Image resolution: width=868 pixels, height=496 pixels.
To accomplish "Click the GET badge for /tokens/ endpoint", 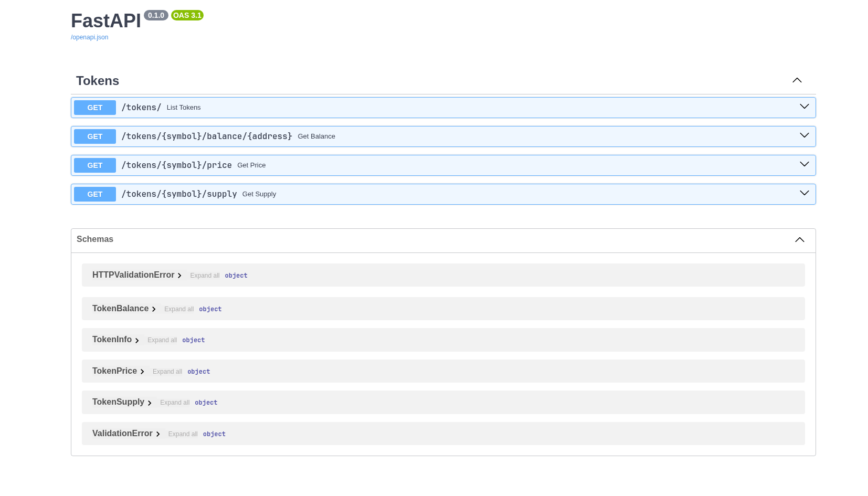I will pos(94,108).
